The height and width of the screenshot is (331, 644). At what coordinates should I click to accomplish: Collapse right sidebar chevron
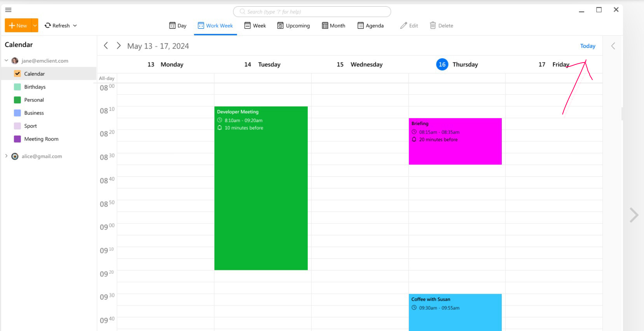click(613, 46)
